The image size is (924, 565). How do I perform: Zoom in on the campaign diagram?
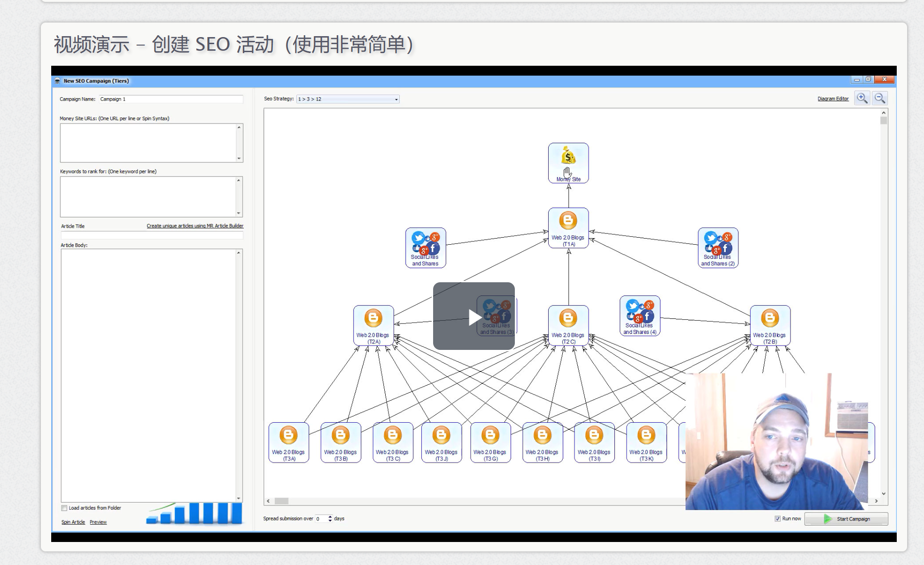pos(862,98)
